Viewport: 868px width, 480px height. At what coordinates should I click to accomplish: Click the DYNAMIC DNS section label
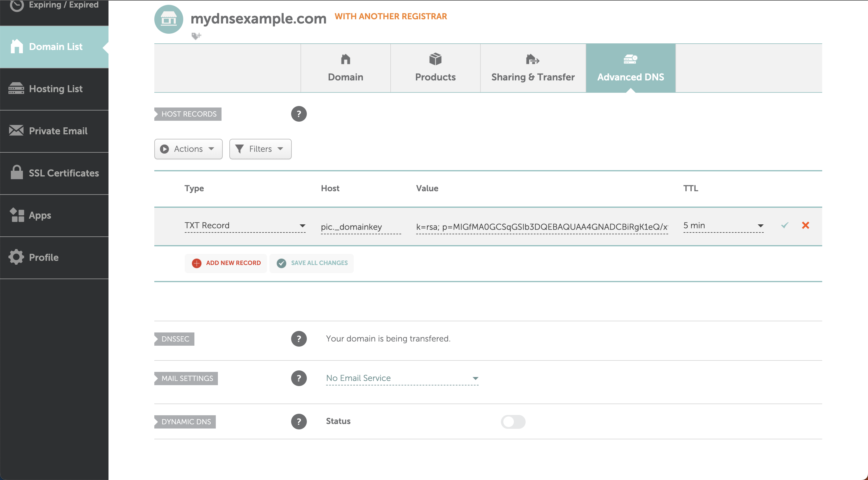click(x=185, y=422)
